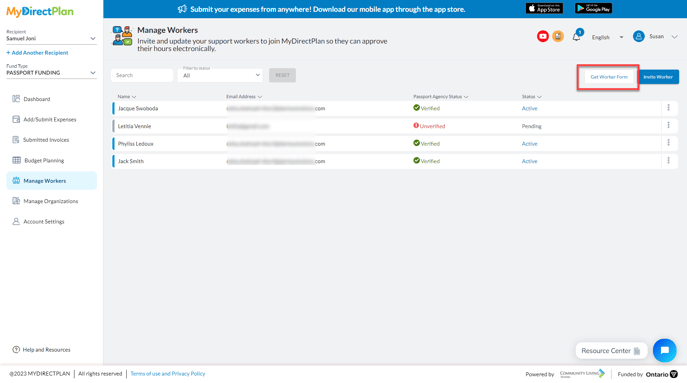
Task: Open the English language dropdown
Action: pos(607,37)
